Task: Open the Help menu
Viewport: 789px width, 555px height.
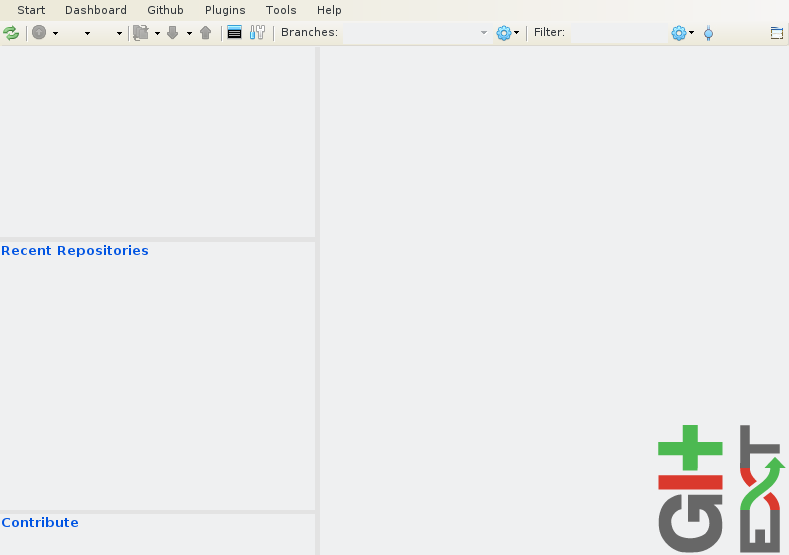Action: tap(329, 10)
